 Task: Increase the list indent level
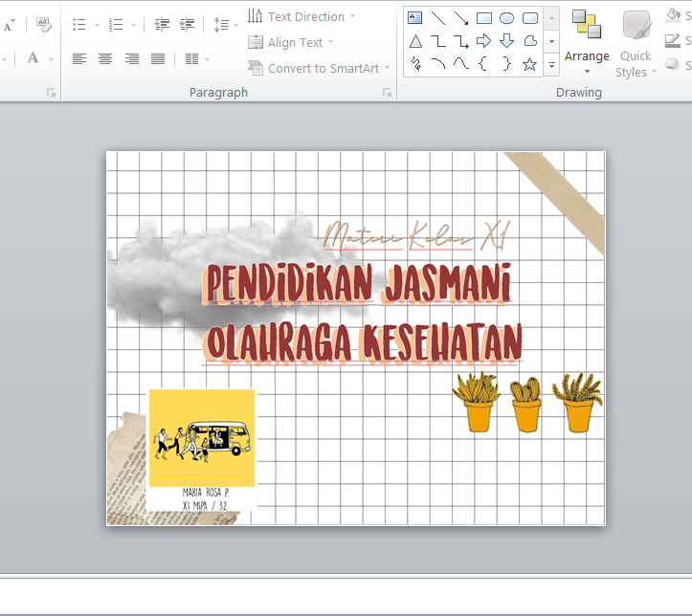pos(188,25)
